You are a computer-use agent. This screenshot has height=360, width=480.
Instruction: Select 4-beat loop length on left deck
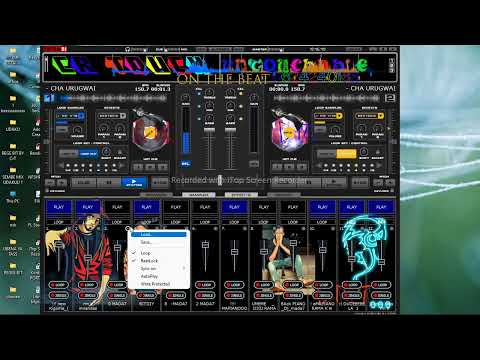click(98, 166)
